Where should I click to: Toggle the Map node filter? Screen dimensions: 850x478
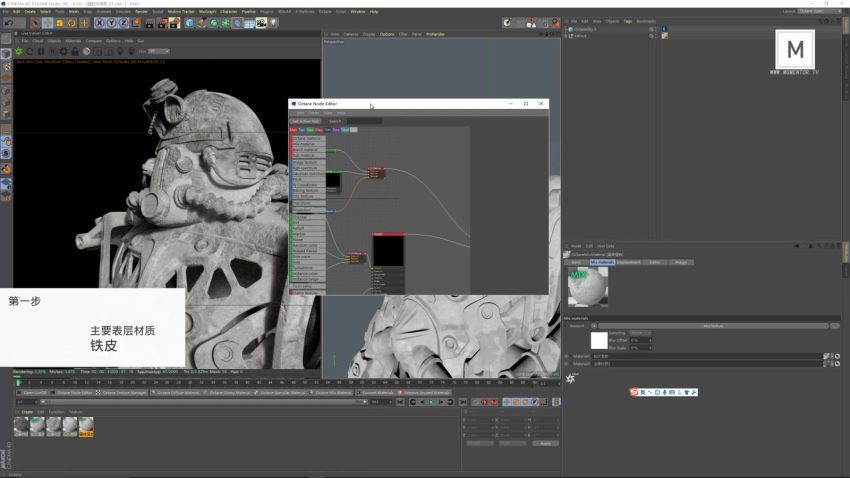pyautogui.click(x=319, y=130)
